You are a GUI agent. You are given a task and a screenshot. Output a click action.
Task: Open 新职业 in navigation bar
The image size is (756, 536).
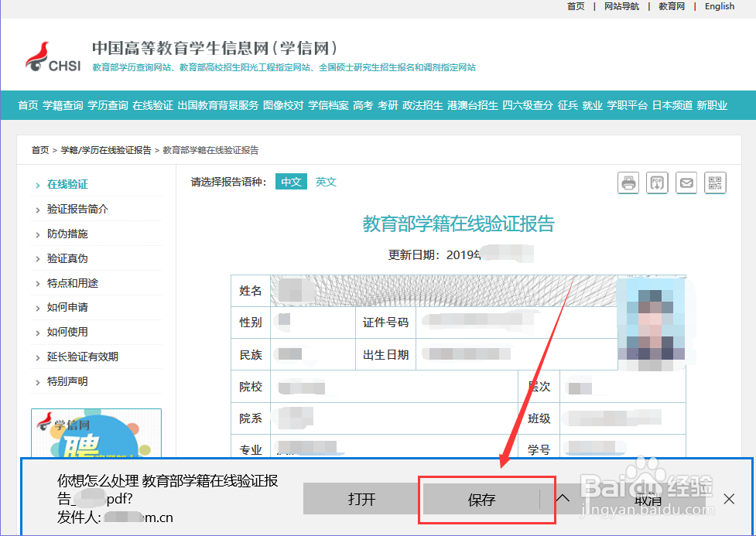pyautogui.click(x=712, y=105)
